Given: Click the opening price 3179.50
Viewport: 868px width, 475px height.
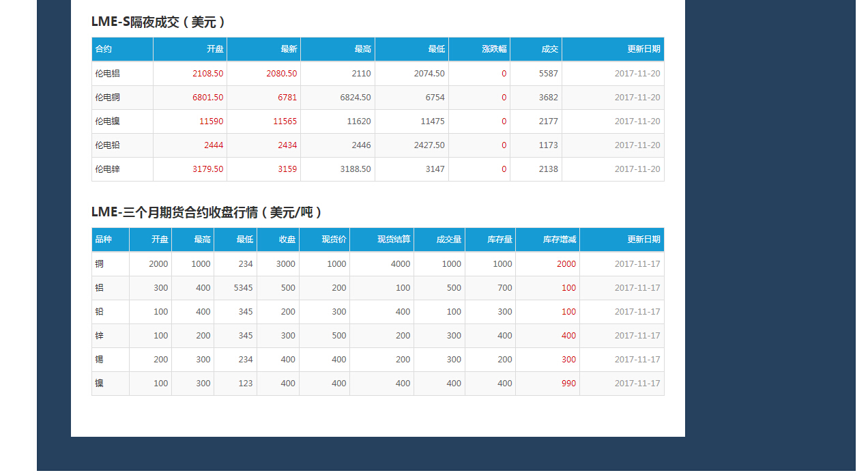Looking at the screenshot, I should (x=208, y=169).
